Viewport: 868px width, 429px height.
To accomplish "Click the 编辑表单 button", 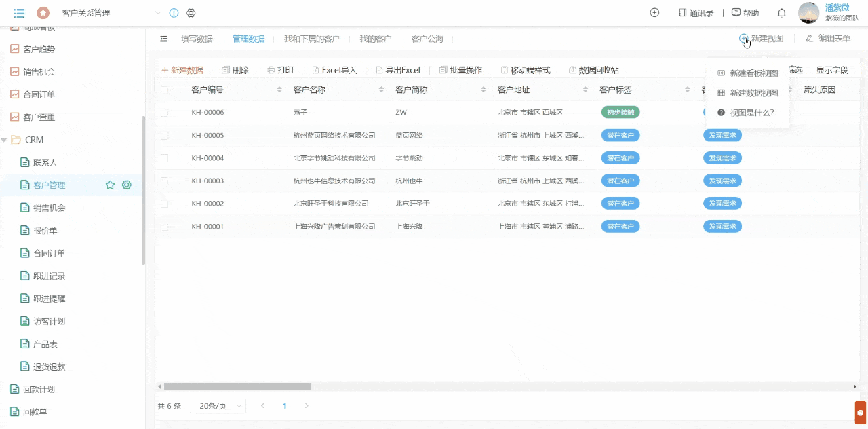I will 828,39.
